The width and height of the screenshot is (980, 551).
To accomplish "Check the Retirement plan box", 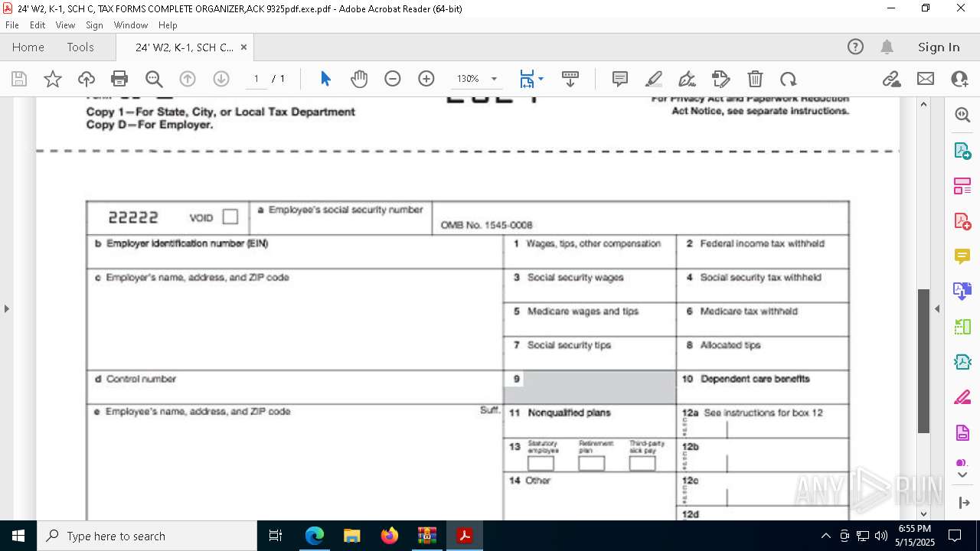I will [591, 463].
